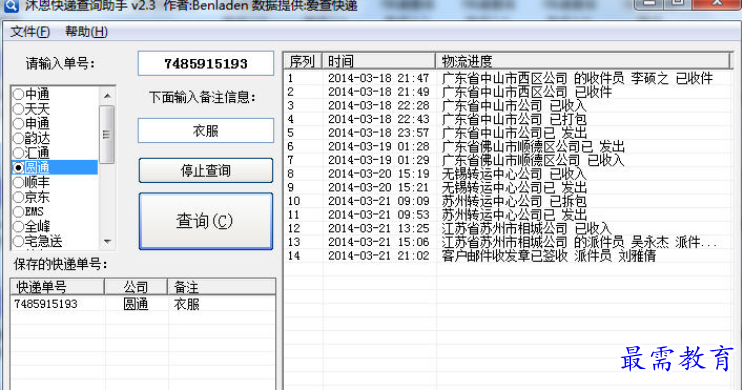Click the 时间 column header
The height and width of the screenshot is (390, 742).
[378, 61]
